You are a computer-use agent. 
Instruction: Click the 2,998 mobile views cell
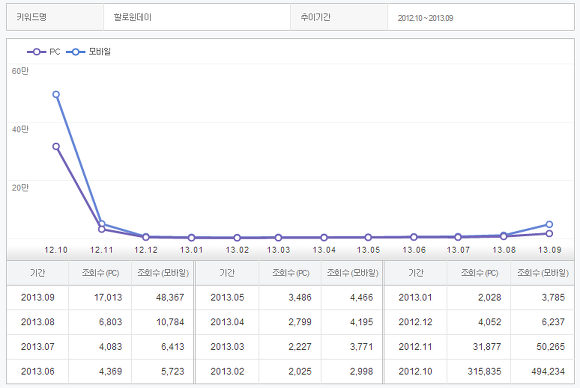click(x=352, y=371)
